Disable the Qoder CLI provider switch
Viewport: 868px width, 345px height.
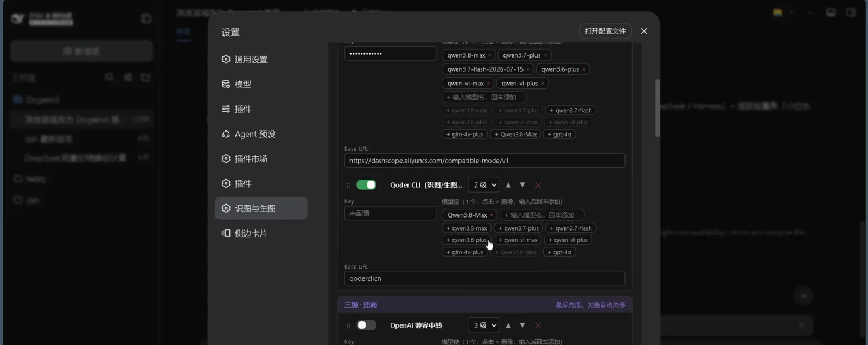point(366,185)
